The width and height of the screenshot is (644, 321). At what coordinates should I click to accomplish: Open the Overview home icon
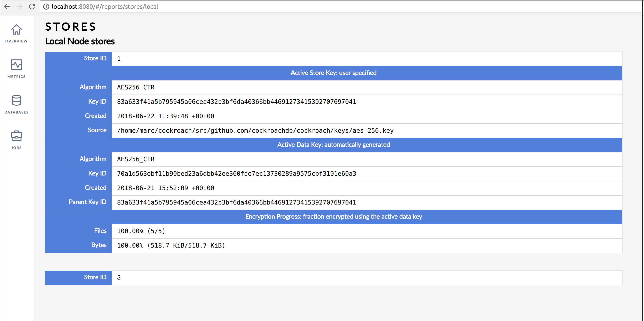coord(17,30)
